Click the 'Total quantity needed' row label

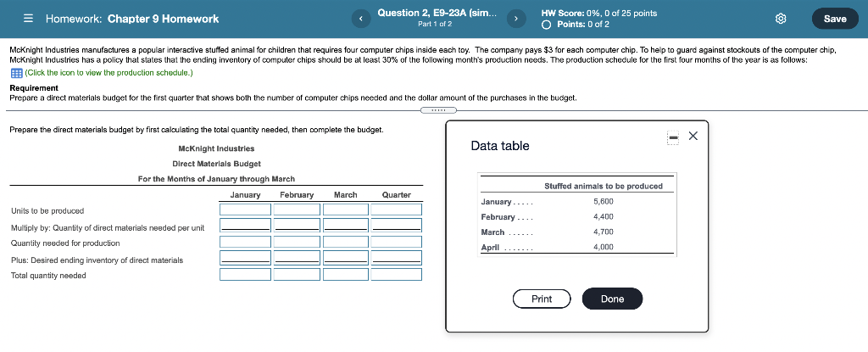tap(48, 276)
